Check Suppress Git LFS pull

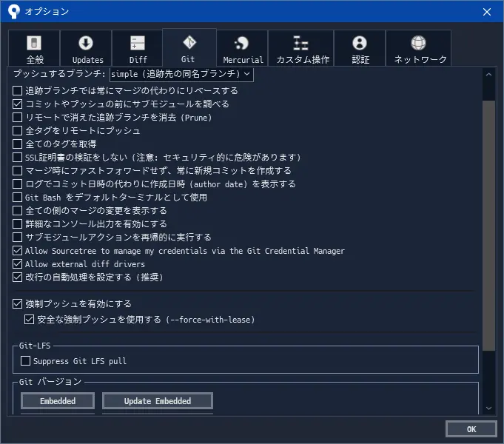point(25,360)
